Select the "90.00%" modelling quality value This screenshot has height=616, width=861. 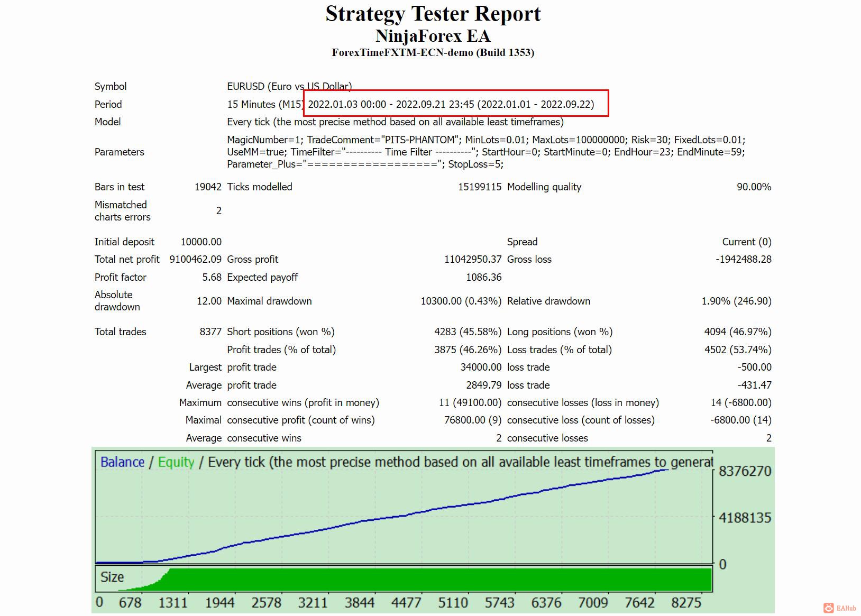pos(754,187)
